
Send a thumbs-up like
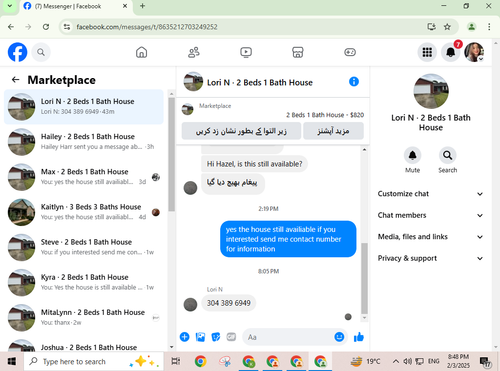pos(359,337)
